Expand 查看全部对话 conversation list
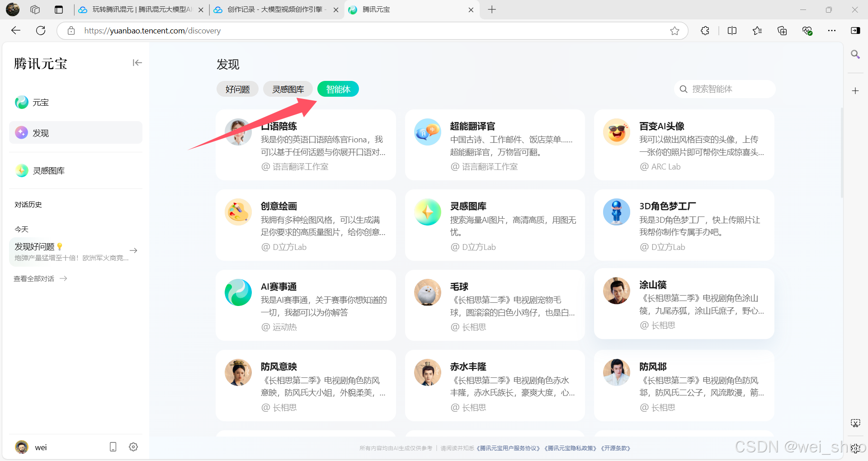 (40, 279)
